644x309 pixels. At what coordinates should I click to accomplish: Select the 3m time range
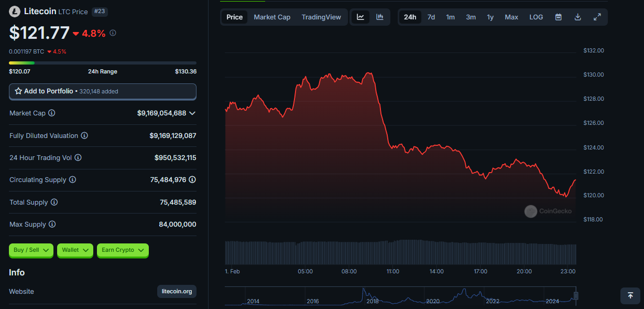[471, 17]
